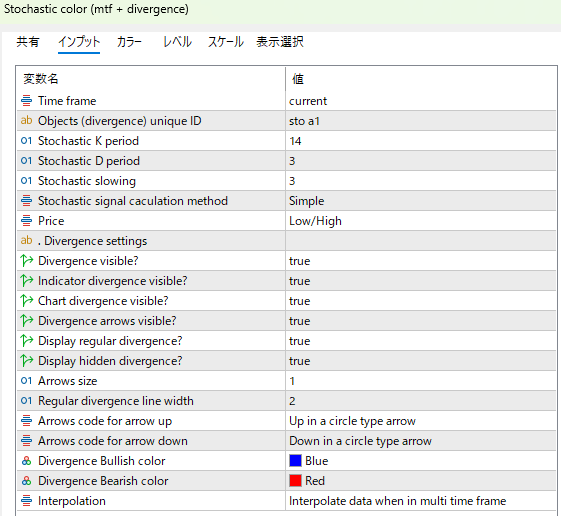Switch to the カラー tab
Image resolution: width=561 pixels, height=516 pixels.
point(129,42)
